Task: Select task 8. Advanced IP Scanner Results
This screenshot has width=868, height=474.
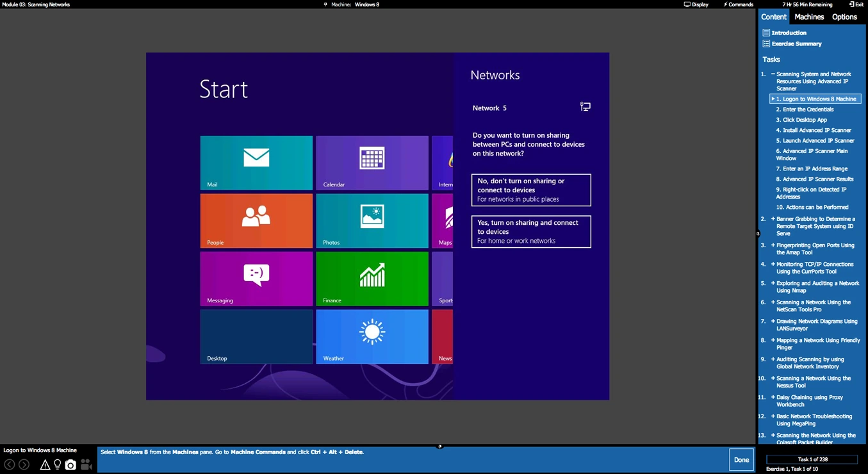Action: pos(815,179)
